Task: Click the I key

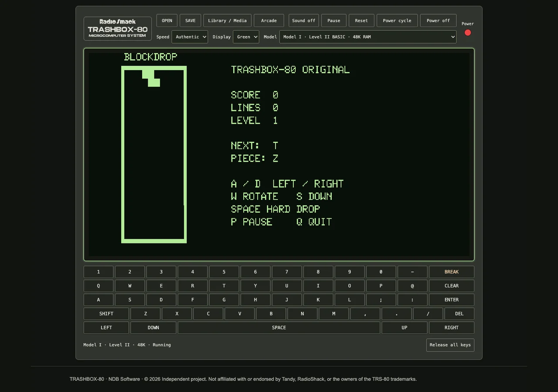Action: [x=318, y=286]
